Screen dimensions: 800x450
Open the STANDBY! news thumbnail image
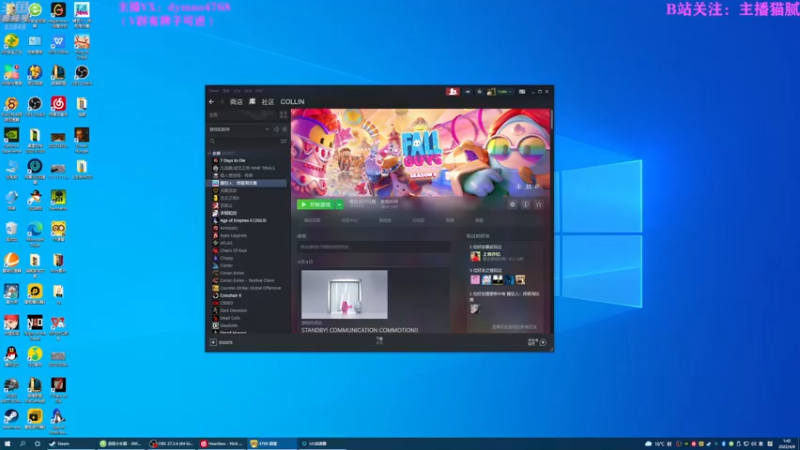pos(344,295)
